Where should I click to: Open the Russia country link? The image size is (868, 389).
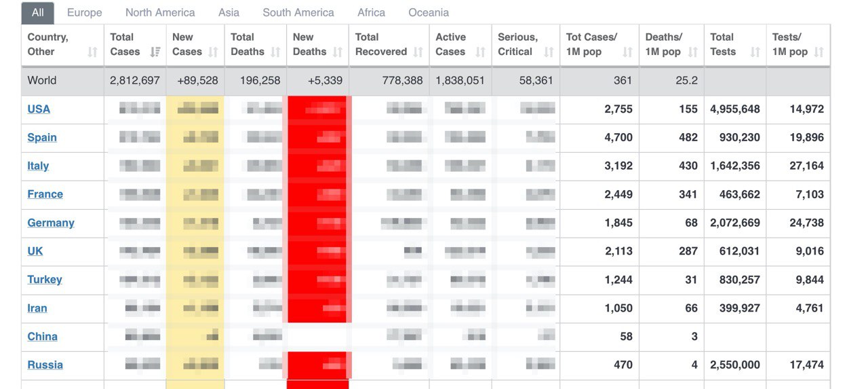(45, 366)
